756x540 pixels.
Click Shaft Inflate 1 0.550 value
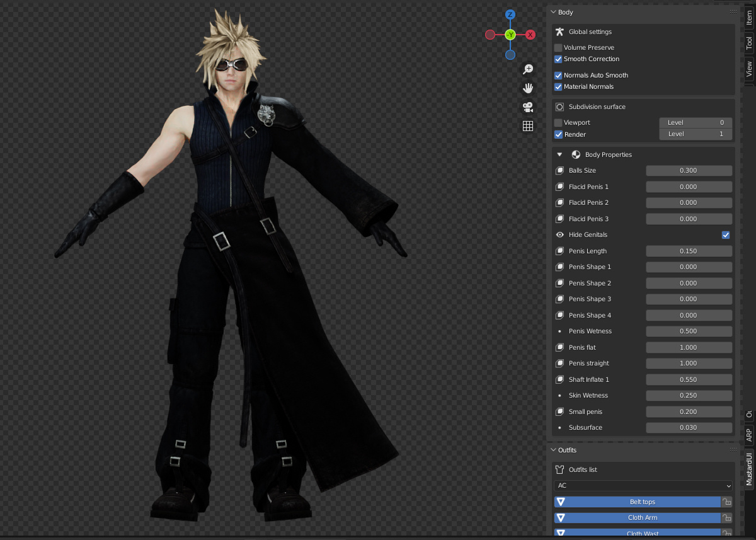[x=689, y=379]
